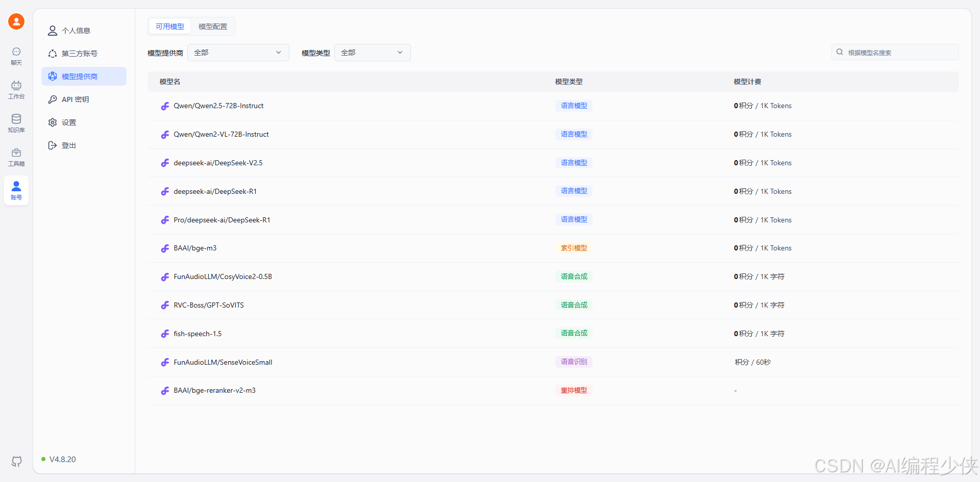This screenshot has height=482, width=980.
Task: Click the icon beside FunAudioLLM/CosyVoice2-0.5B
Action: click(165, 277)
